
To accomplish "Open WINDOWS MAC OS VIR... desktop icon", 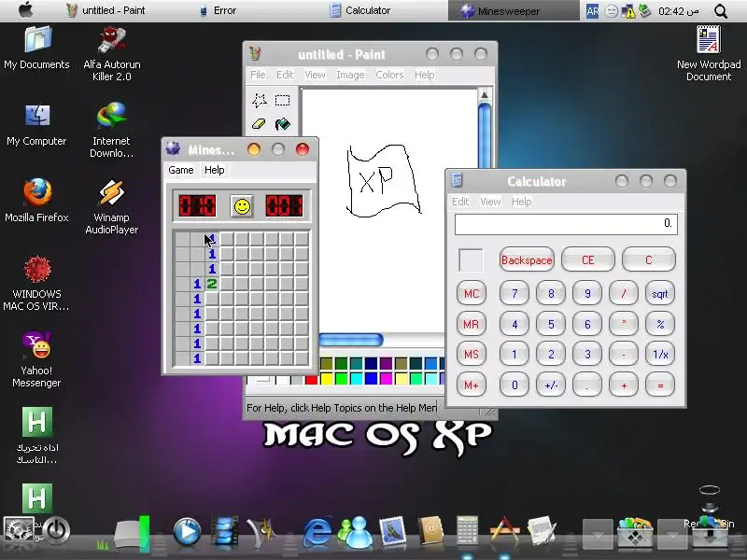I will pyautogui.click(x=36, y=284).
